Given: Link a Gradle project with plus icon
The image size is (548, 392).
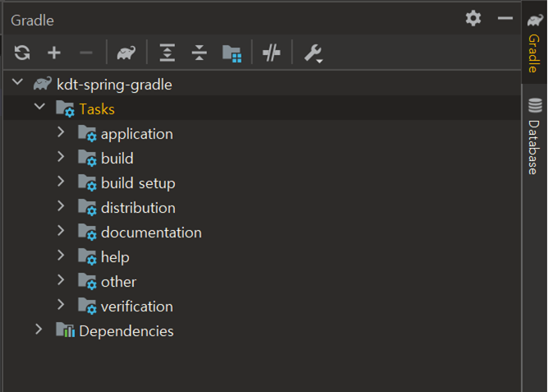Looking at the screenshot, I should (54, 53).
